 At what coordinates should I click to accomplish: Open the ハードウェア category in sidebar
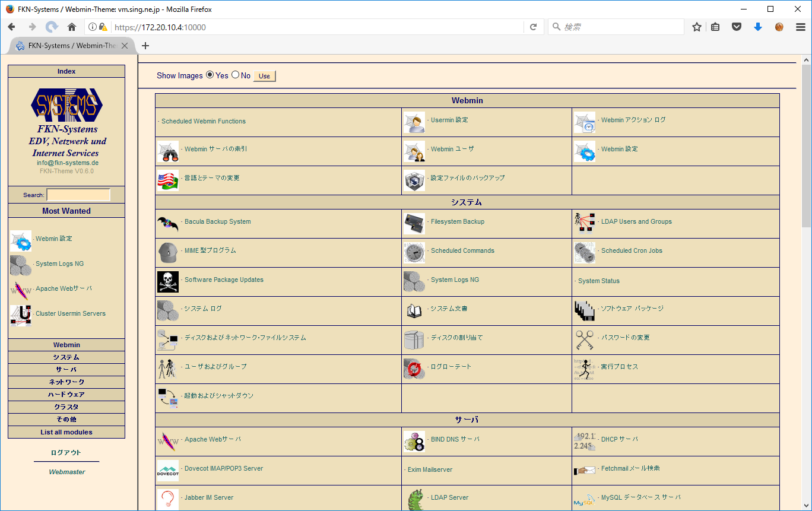[x=66, y=395]
